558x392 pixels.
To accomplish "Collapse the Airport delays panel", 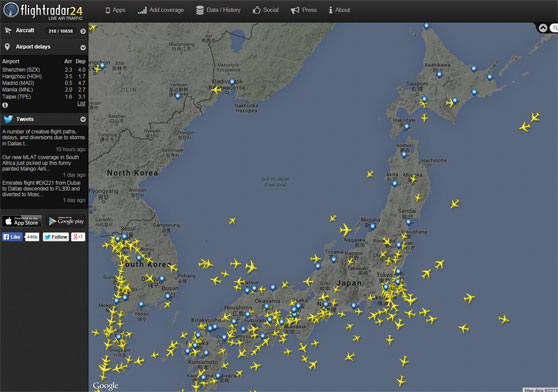I will pos(83,47).
